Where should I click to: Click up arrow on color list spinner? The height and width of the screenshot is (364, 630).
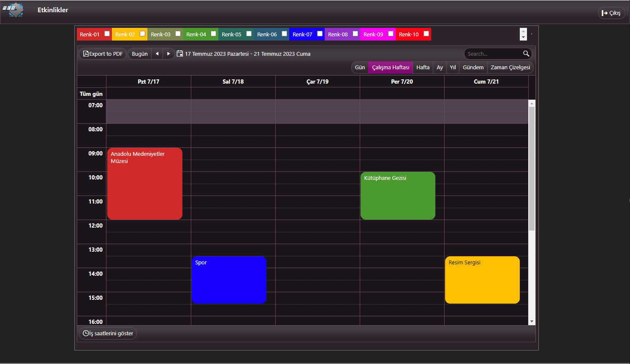[x=524, y=31]
